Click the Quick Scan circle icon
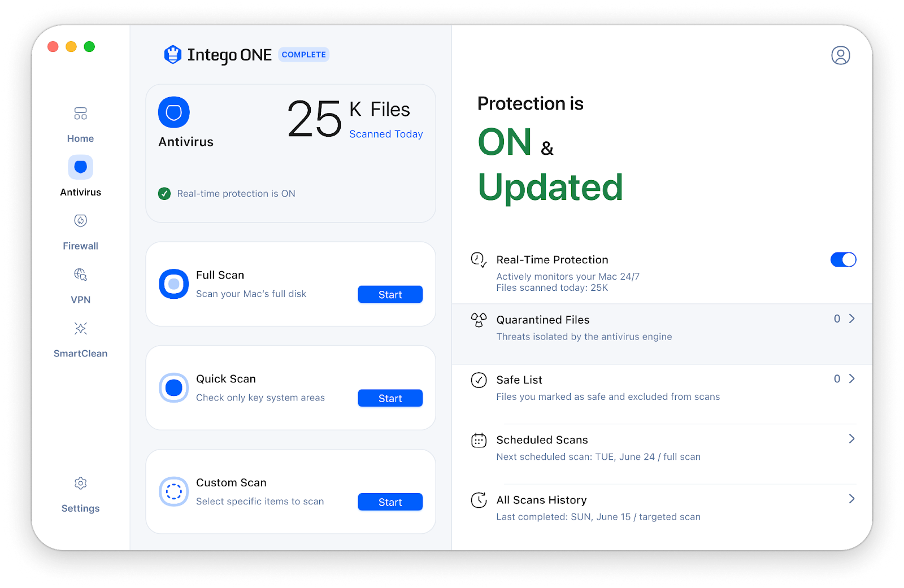904x588 pixels. [173, 387]
